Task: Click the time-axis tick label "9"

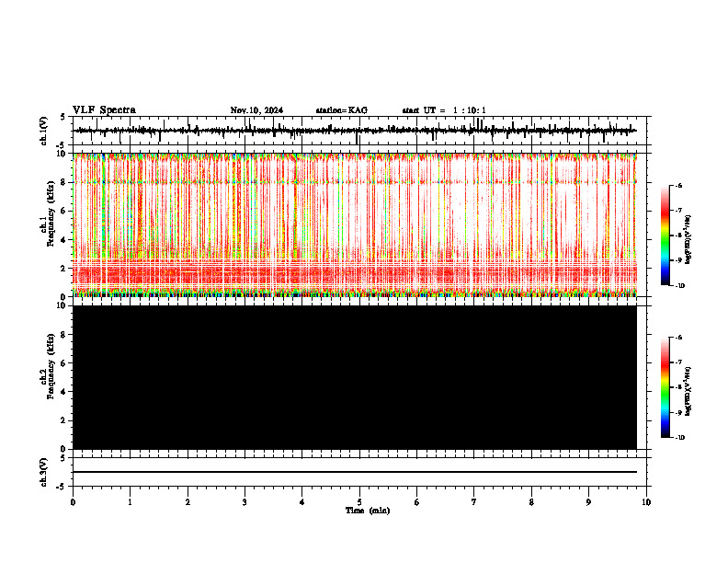Action: pyautogui.click(x=588, y=502)
